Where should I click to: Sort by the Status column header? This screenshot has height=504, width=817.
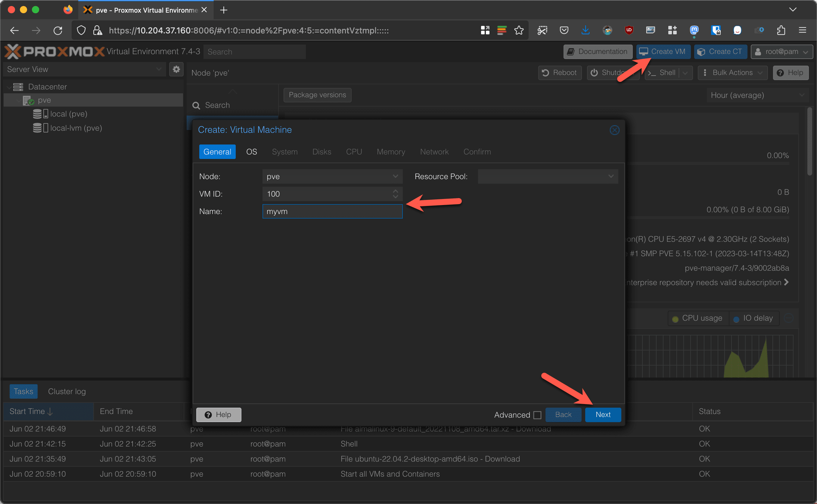click(752, 411)
